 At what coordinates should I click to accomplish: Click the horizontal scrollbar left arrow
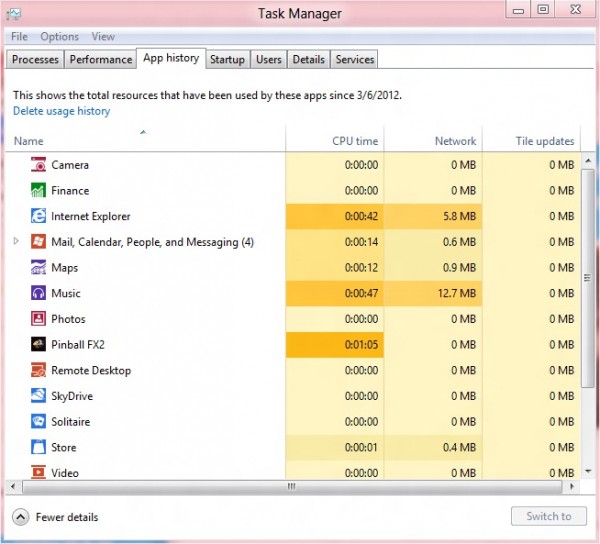[x=13, y=487]
